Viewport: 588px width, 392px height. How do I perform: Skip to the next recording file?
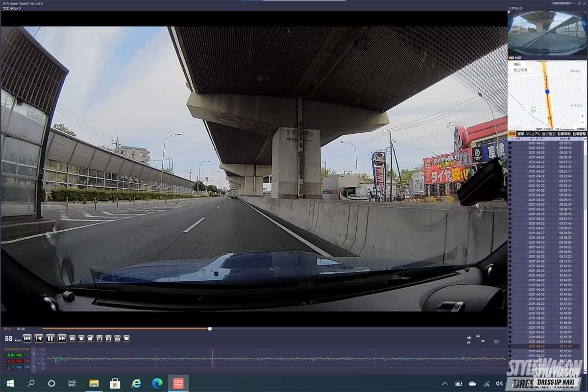pos(62,338)
